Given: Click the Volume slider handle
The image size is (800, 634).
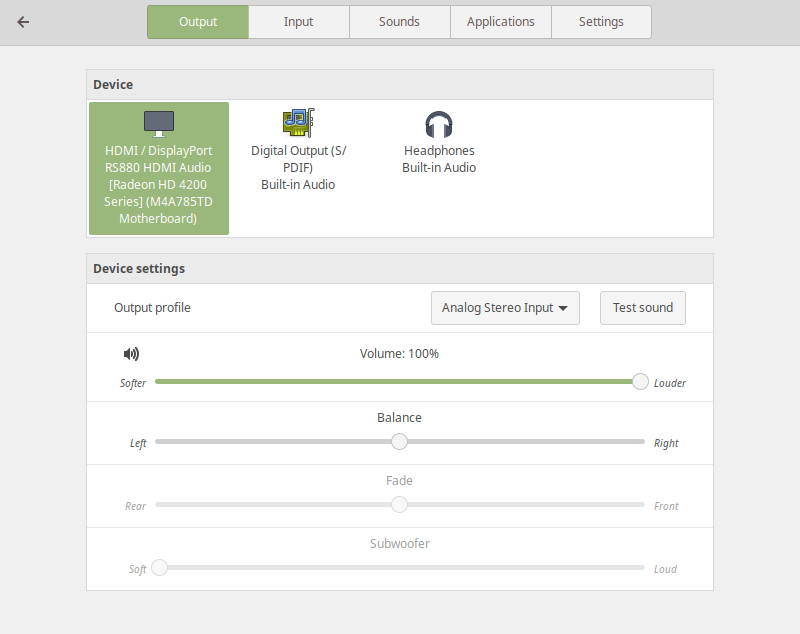Looking at the screenshot, I should pos(640,382).
